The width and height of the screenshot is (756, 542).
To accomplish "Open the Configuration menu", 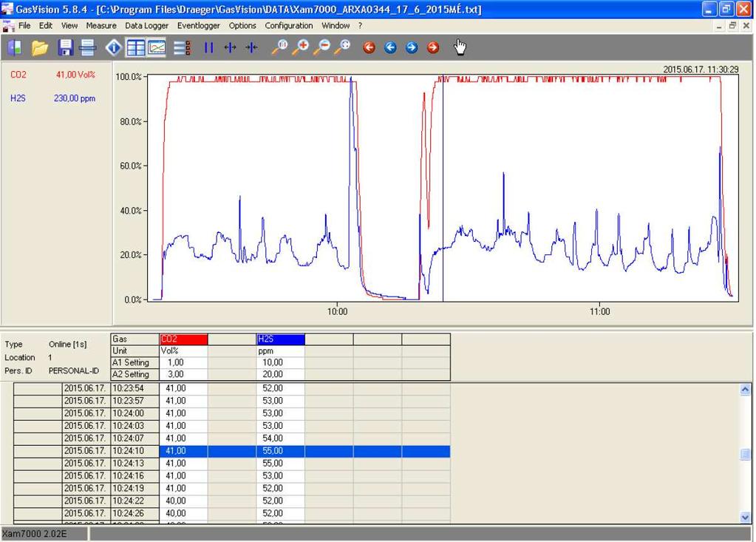I will click(x=289, y=26).
